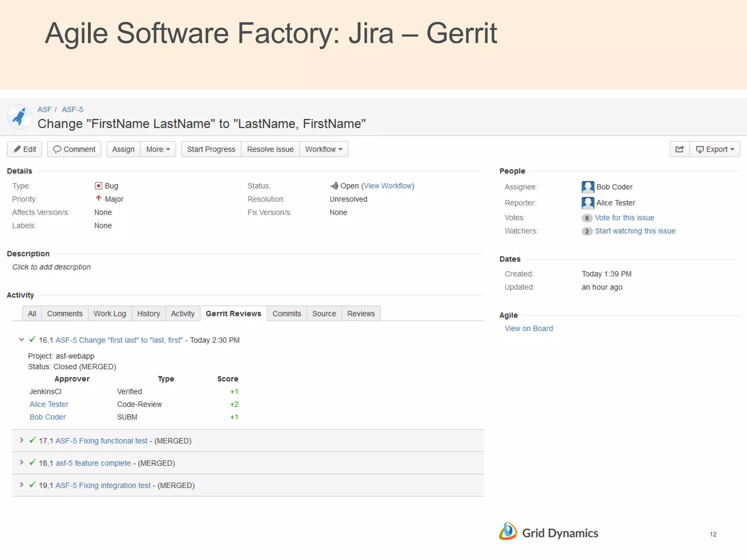Open the 16,1 ASF-5 Change review link
This screenshot has width=747, height=560.
[x=119, y=340]
